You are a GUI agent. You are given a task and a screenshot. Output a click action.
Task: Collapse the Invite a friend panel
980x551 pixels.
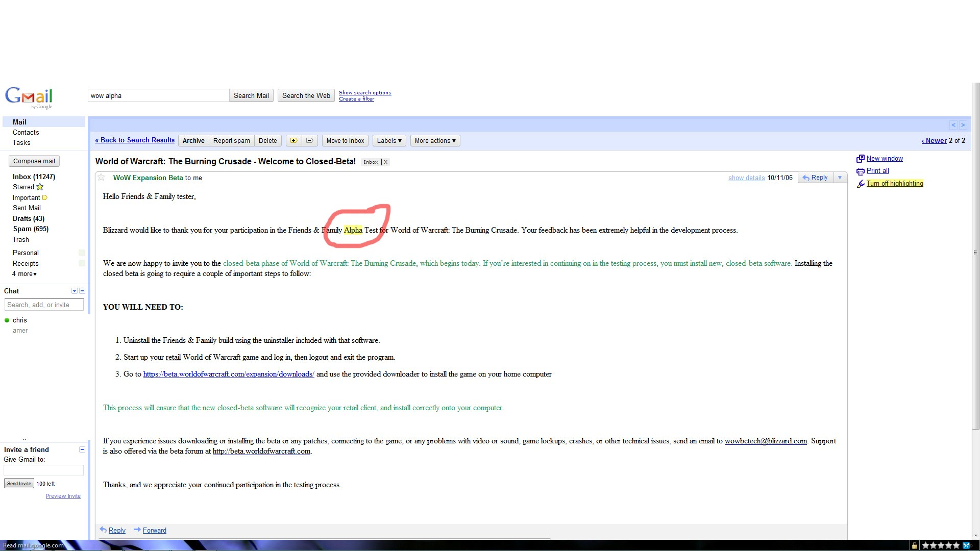(x=82, y=449)
